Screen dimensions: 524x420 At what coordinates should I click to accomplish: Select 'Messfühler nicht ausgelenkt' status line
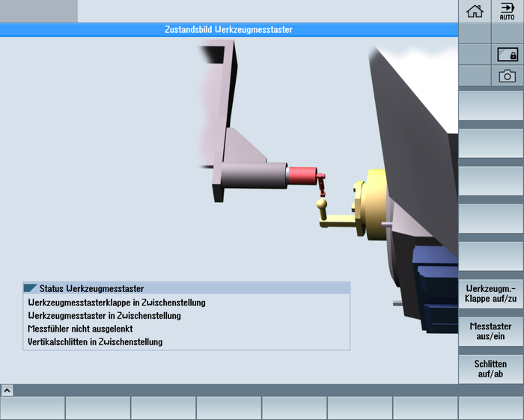[80, 329]
